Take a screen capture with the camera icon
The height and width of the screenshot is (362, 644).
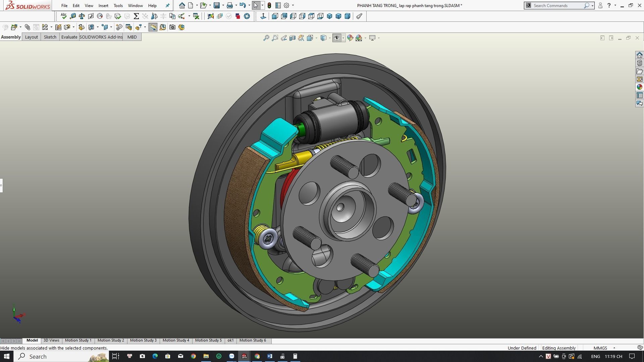tap(172, 27)
